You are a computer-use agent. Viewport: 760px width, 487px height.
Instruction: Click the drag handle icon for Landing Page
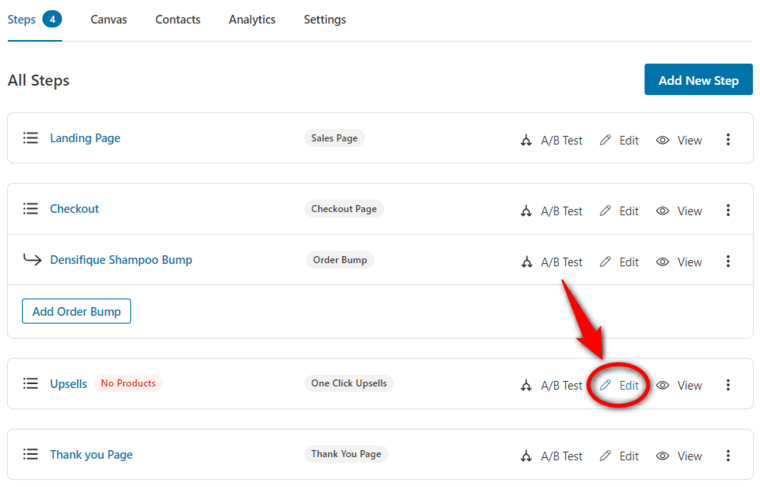[x=31, y=138]
